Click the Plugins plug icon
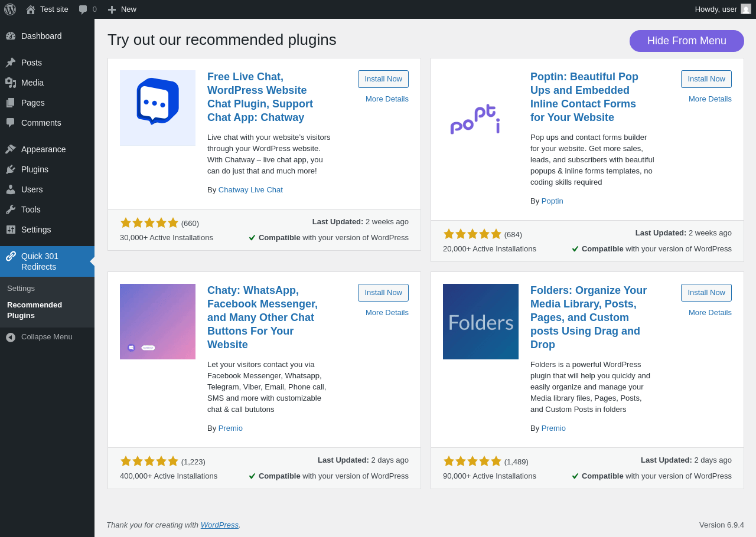This screenshot has height=537, width=756. click(x=11, y=169)
